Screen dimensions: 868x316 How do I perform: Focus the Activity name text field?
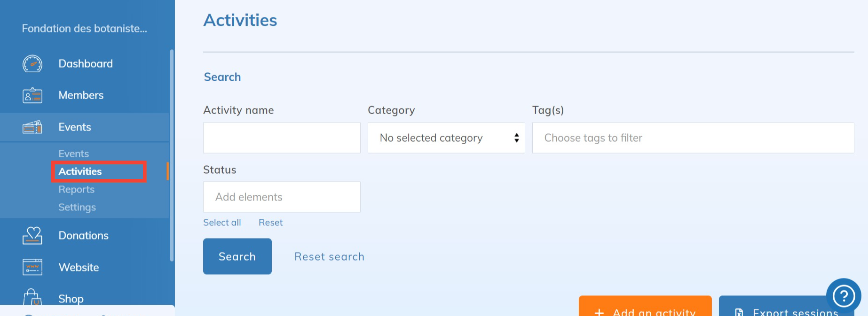pos(282,138)
